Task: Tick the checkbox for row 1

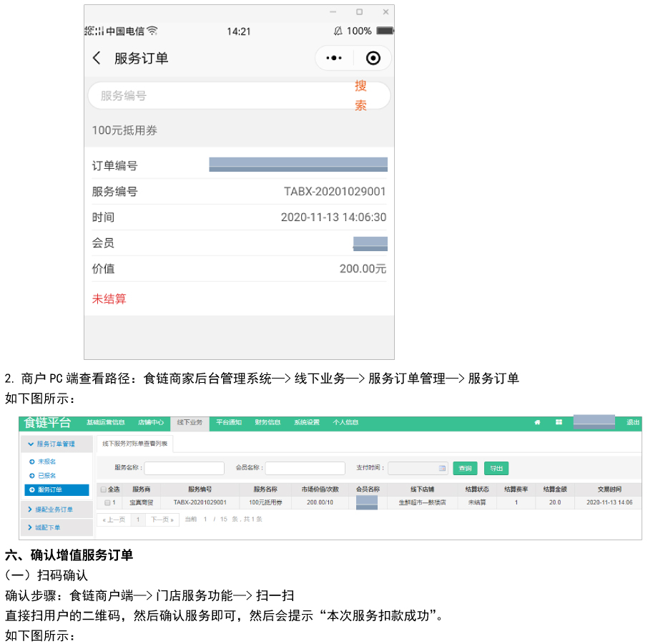Action: 107,503
